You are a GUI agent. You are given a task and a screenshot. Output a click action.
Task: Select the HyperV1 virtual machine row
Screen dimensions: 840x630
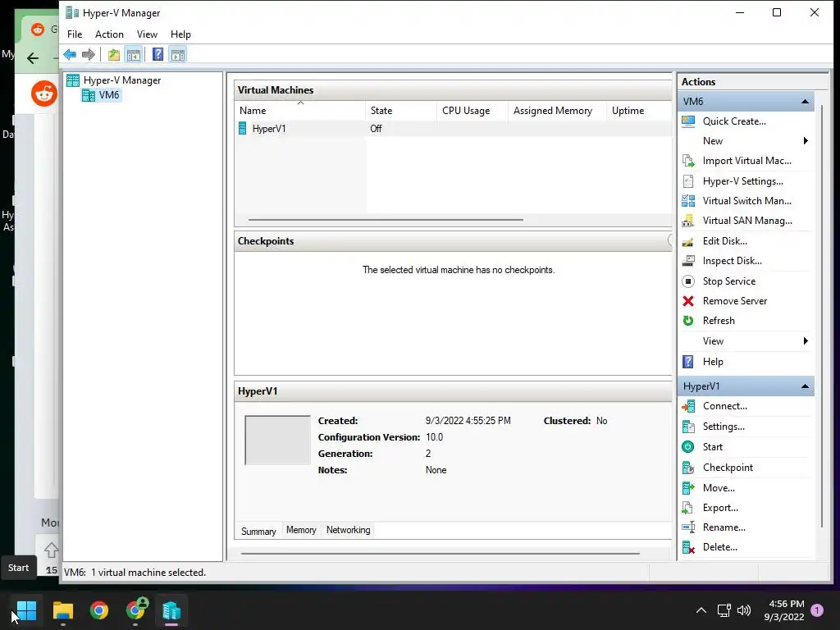coord(453,129)
